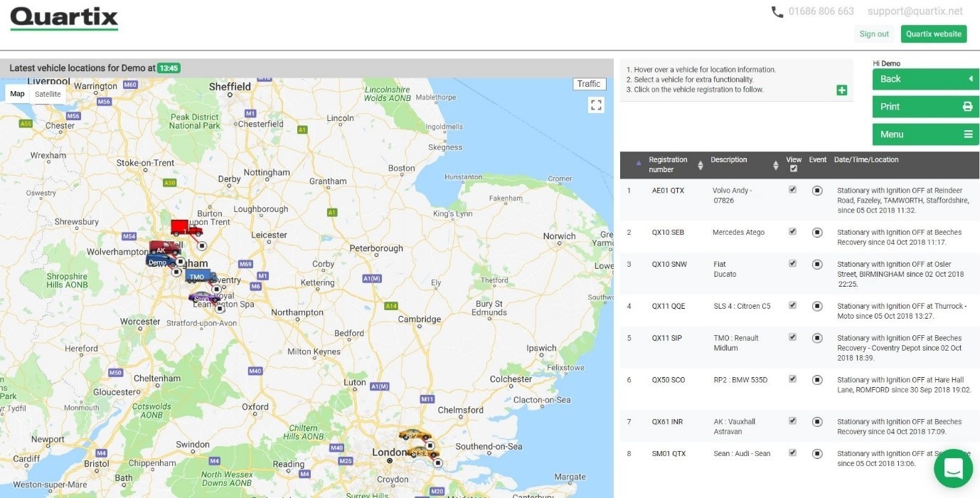Uncheck View for Volvo Andy - 07826
The width and height of the screenshot is (980, 498).
[792, 190]
